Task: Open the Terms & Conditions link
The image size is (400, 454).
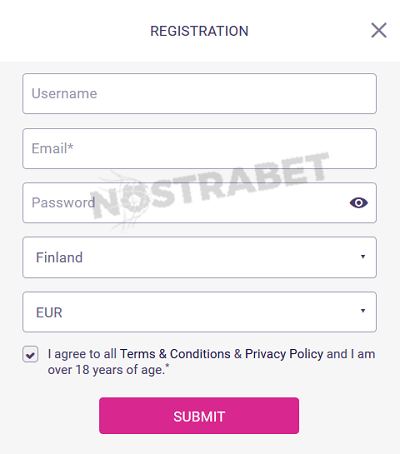Action: (x=175, y=354)
